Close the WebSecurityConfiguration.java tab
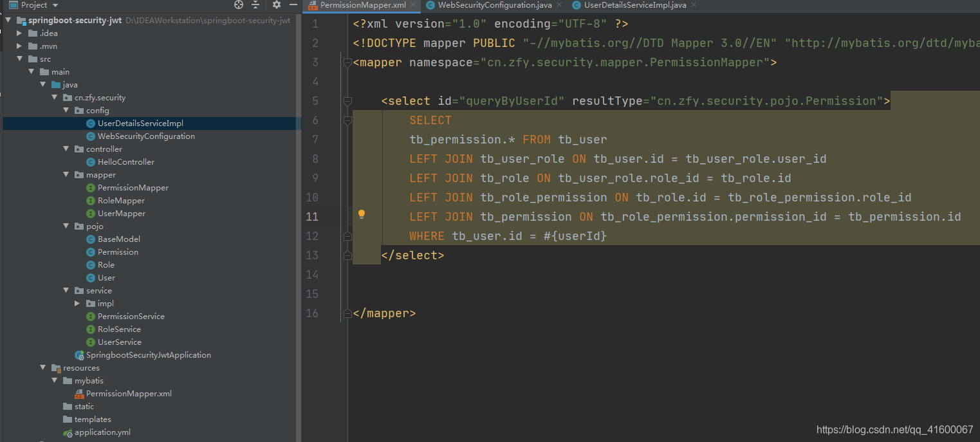The width and height of the screenshot is (980, 442). pyautogui.click(x=559, y=5)
